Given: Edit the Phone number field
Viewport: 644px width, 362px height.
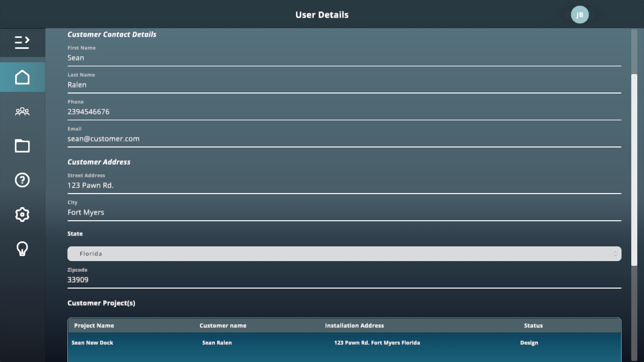Looking at the screenshot, I should [344, 112].
